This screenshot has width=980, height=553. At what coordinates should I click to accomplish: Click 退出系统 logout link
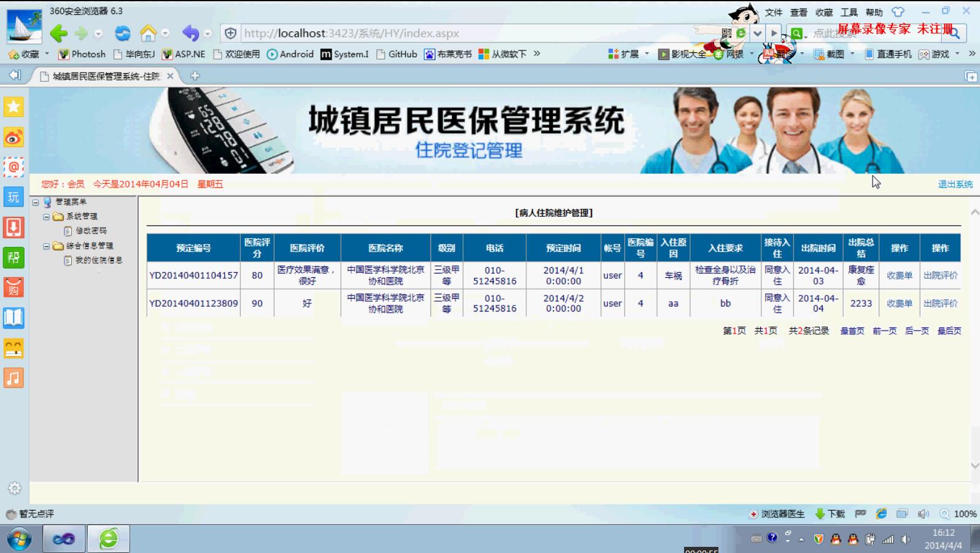coord(955,184)
